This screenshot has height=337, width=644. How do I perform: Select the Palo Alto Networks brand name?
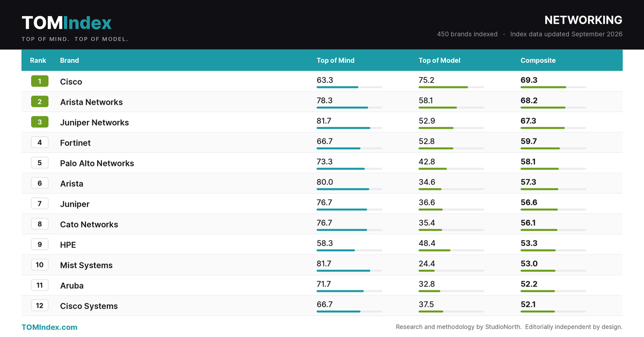(x=97, y=163)
